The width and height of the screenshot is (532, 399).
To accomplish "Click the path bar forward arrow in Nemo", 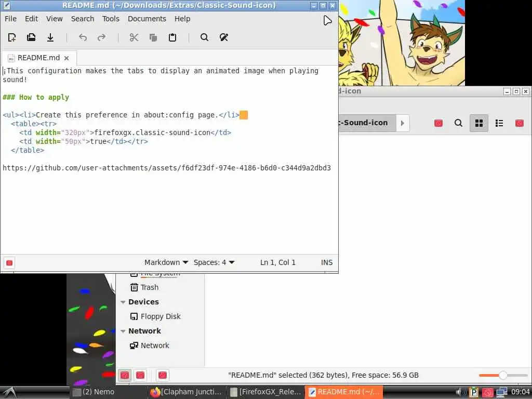I will [403, 123].
